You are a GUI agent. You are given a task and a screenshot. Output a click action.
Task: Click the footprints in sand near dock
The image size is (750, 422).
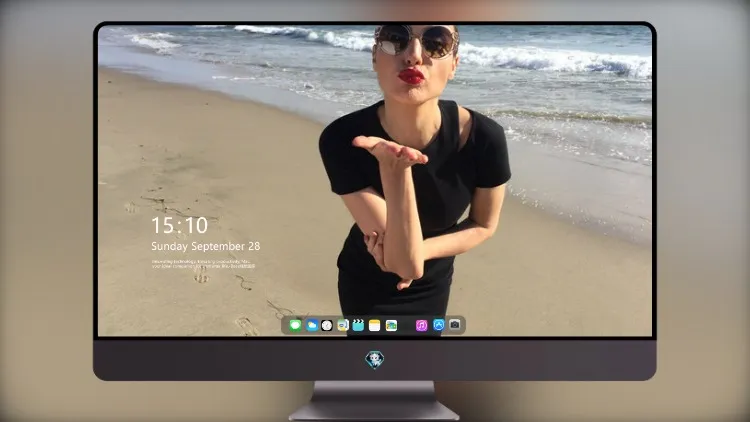pyautogui.click(x=247, y=326)
